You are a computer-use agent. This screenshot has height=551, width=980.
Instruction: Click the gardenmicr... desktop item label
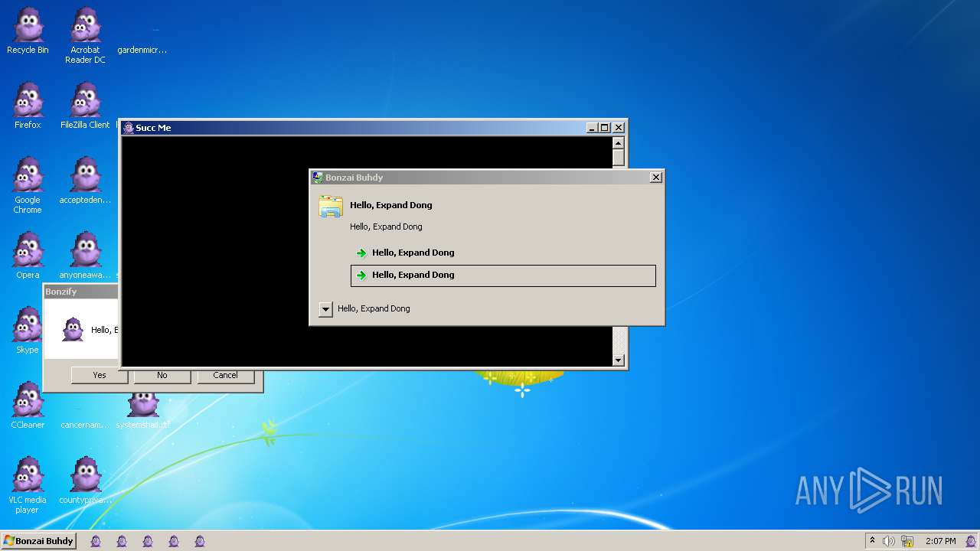pyautogui.click(x=142, y=50)
